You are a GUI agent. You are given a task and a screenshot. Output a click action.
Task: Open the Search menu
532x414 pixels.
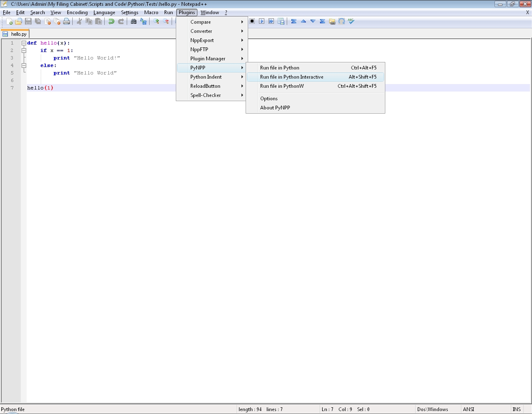tap(37, 12)
